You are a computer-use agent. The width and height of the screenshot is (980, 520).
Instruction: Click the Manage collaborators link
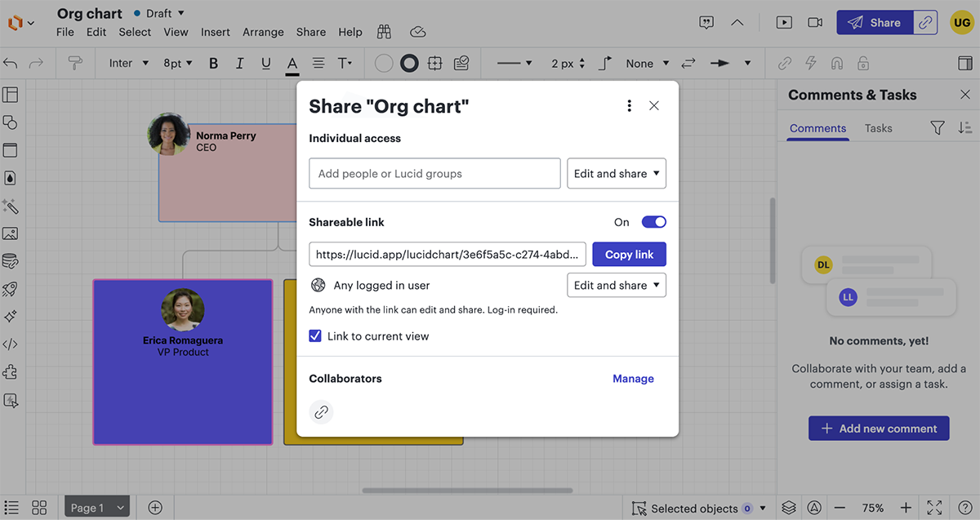click(x=633, y=379)
